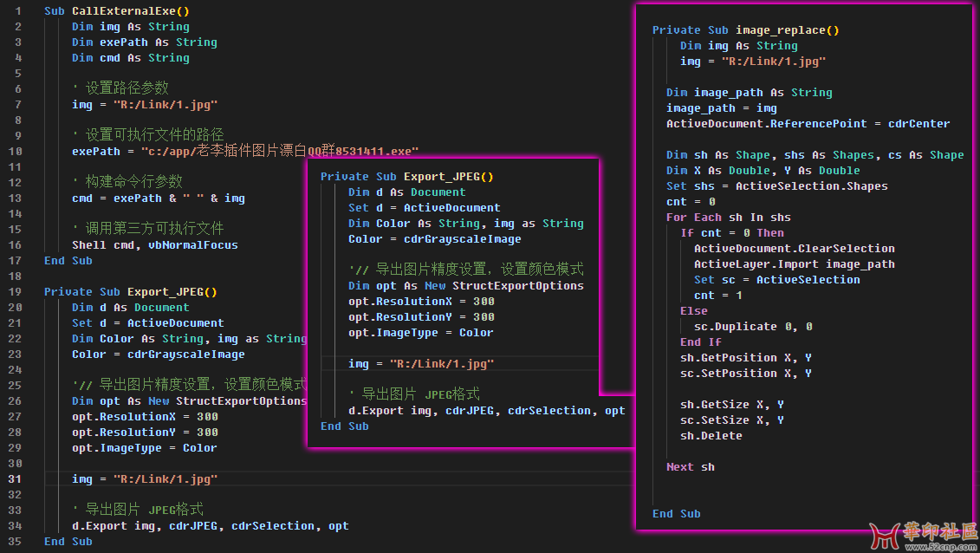Click the 'sc.Duplicate 0, 0' line
980x553 pixels.
click(753, 327)
